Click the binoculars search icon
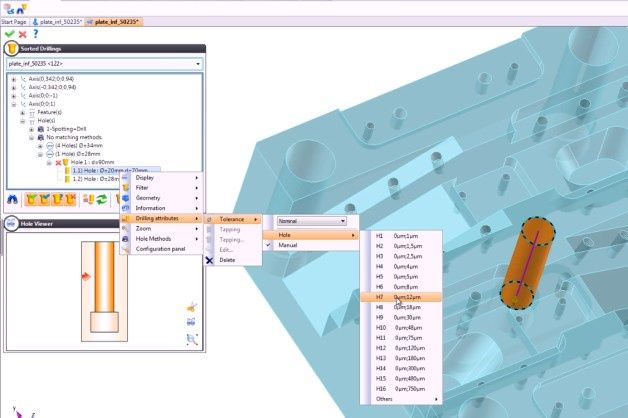The image size is (628, 418). [12, 199]
